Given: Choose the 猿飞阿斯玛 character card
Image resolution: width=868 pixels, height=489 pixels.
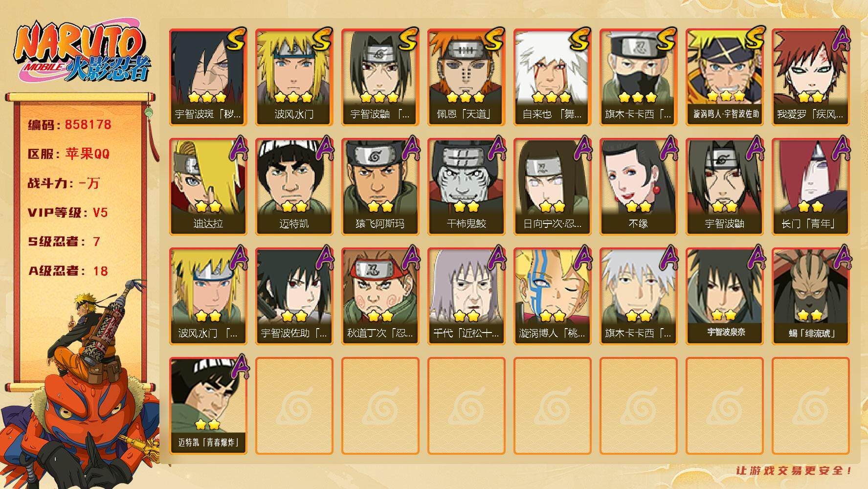Looking at the screenshot, I should (x=380, y=187).
